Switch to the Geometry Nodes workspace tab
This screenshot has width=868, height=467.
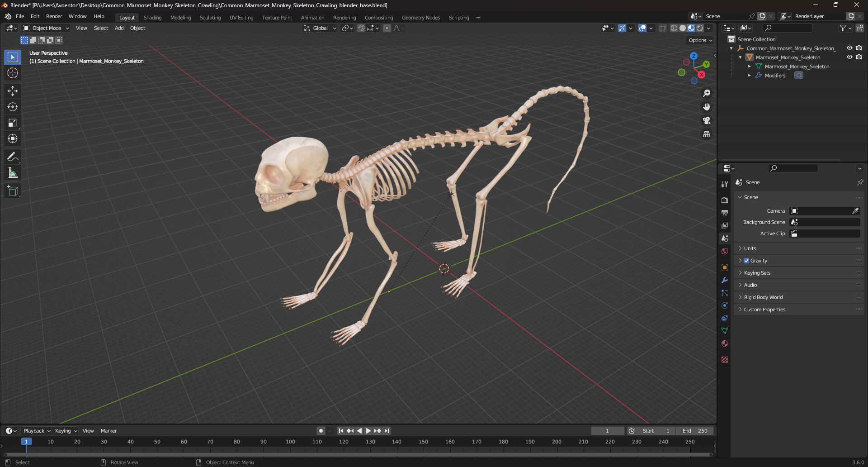(x=420, y=18)
